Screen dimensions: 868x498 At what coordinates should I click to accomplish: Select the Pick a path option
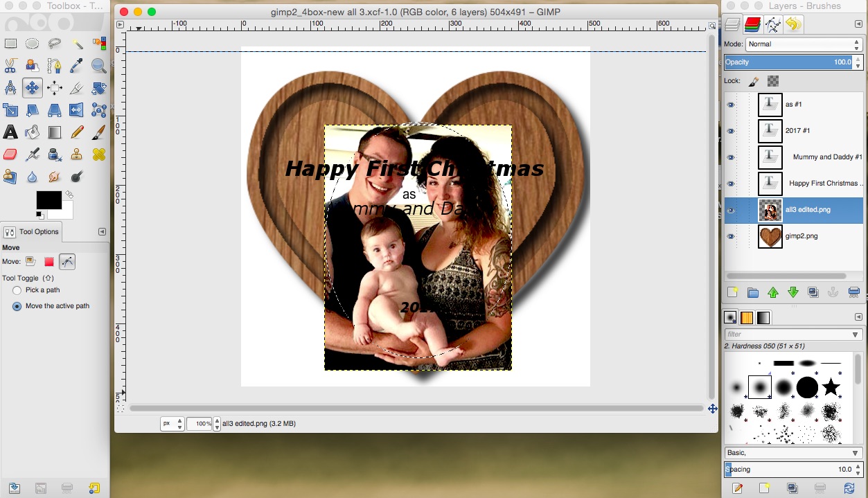coord(17,290)
